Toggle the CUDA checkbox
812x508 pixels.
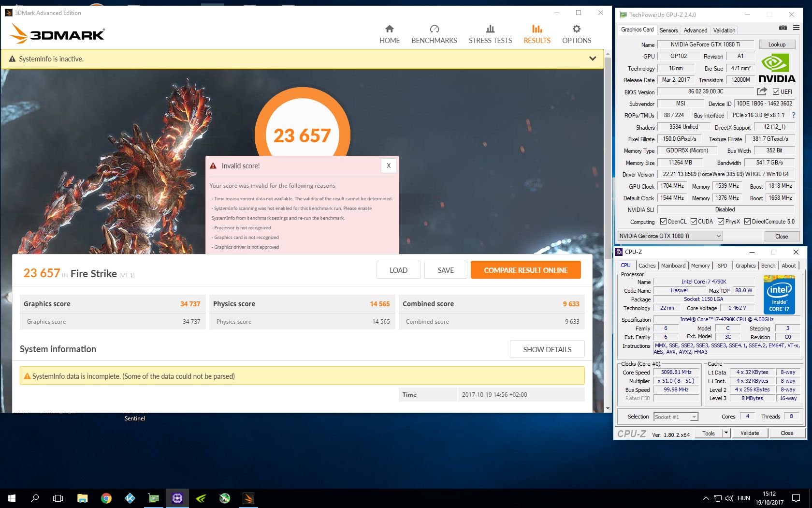[x=694, y=222]
